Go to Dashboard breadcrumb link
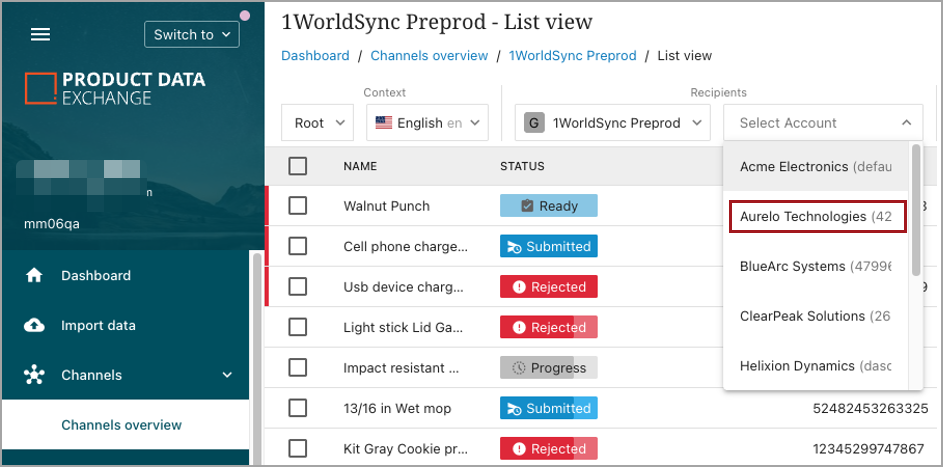 315,56
